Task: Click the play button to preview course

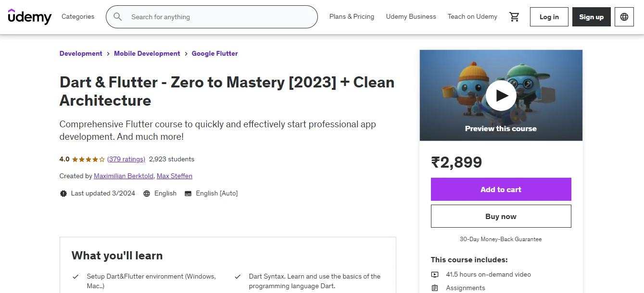Action: pos(501,95)
